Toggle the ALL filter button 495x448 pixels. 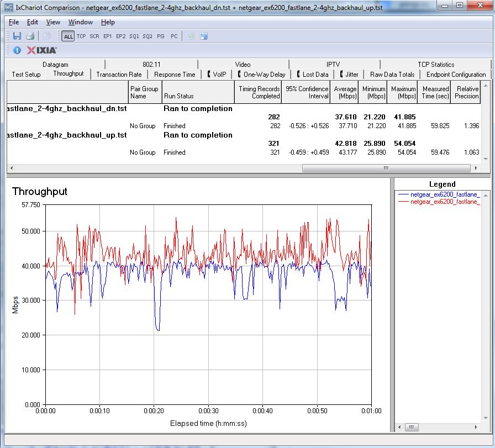(x=68, y=36)
